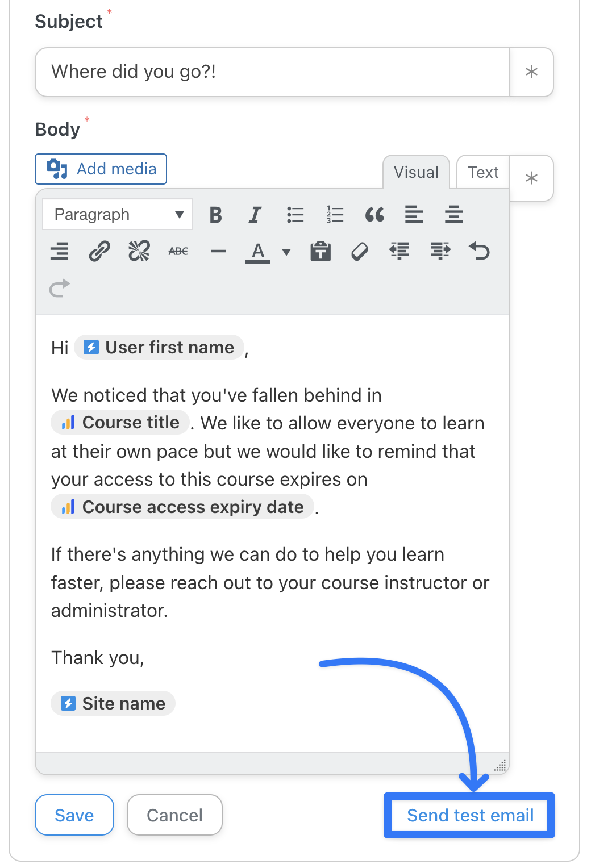Toggle bold formatting in the editor
The width and height of the screenshot is (591, 868).
215,215
